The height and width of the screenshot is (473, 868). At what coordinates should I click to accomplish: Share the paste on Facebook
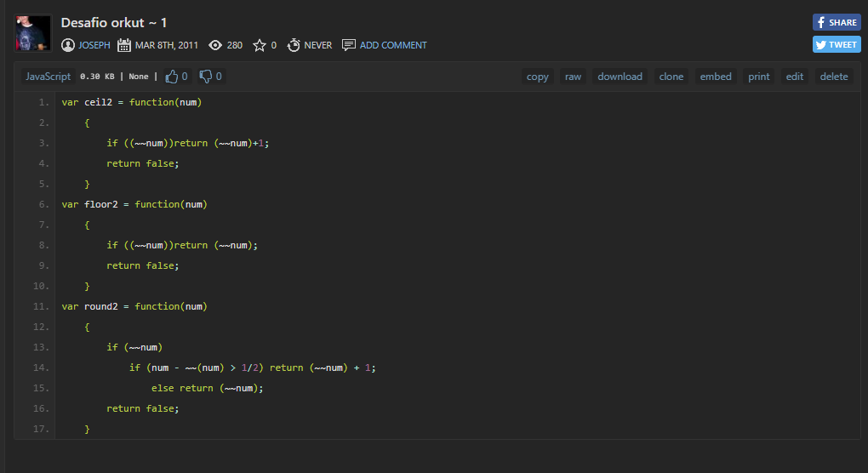[837, 22]
